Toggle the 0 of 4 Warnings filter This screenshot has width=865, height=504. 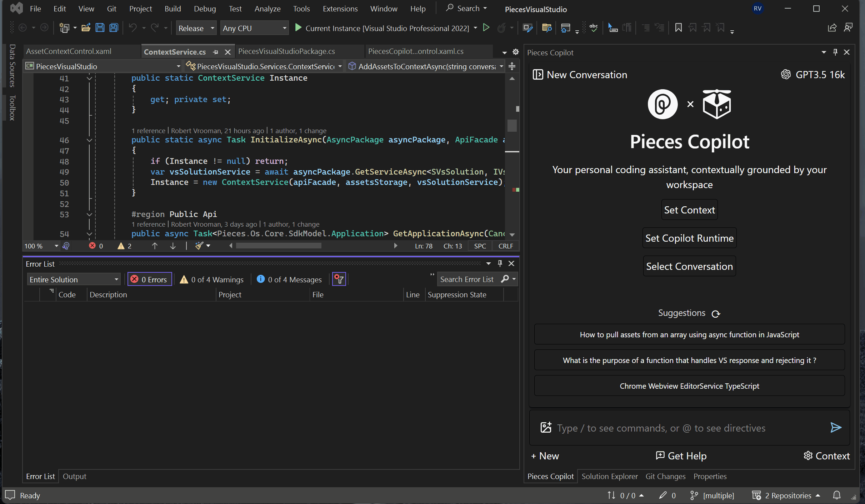point(211,279)
